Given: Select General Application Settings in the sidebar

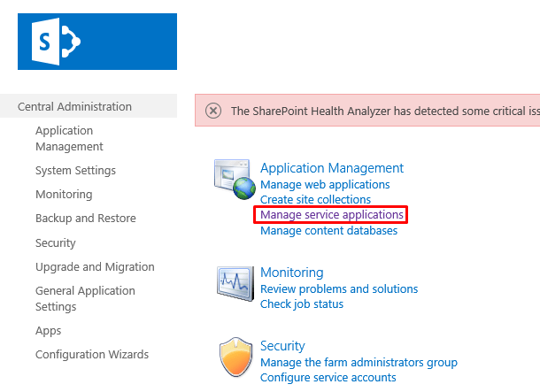Looking at the screenshot, I should pos(85,298).
